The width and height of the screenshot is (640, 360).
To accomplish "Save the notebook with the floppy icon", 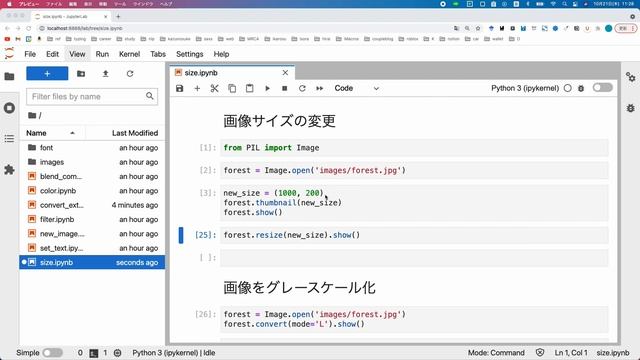I will click(x=180, y=88).
